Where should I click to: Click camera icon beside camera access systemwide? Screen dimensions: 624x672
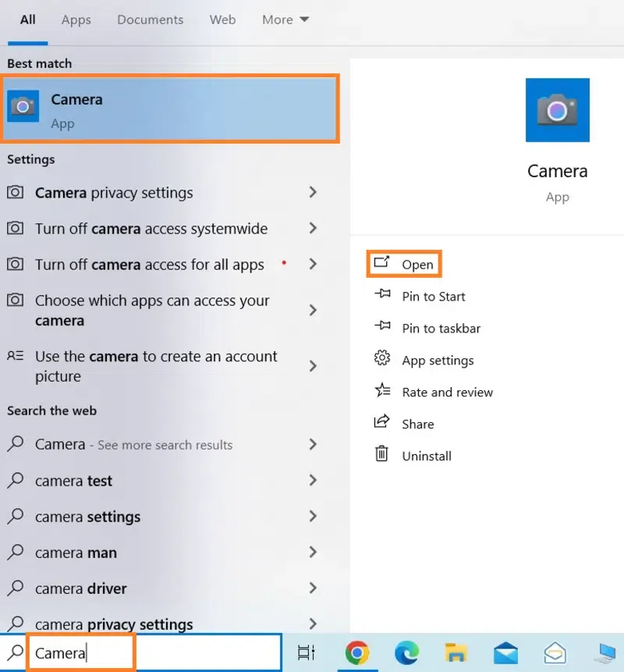15,228
